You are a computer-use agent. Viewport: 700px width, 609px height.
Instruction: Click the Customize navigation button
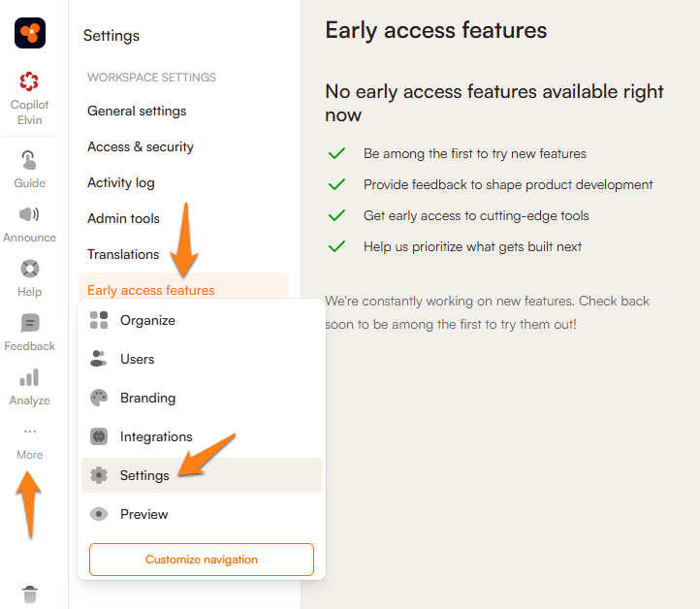202,560
